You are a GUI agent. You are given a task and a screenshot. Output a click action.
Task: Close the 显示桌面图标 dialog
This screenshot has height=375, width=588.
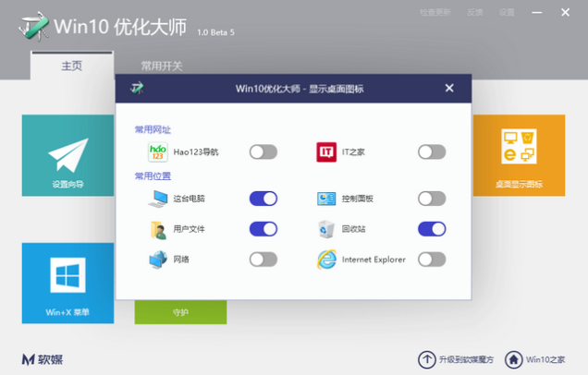click(x=449, y=89)
